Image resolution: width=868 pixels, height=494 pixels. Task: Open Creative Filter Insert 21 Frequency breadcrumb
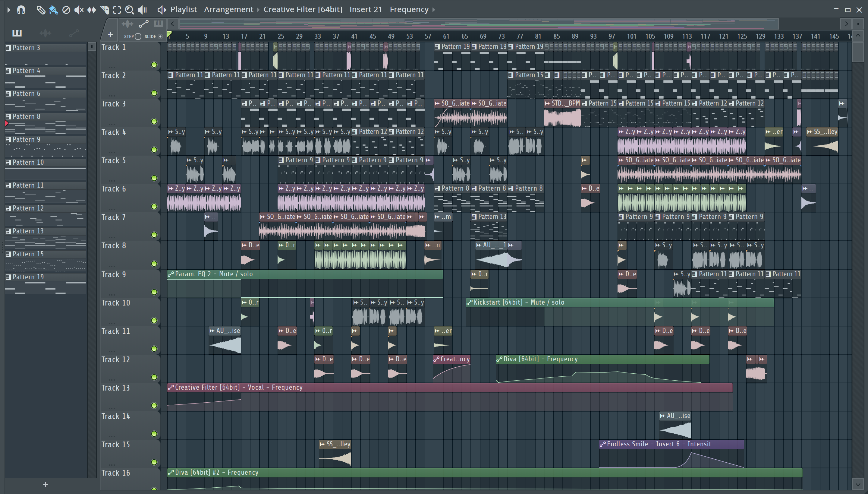tap(346, 10)
